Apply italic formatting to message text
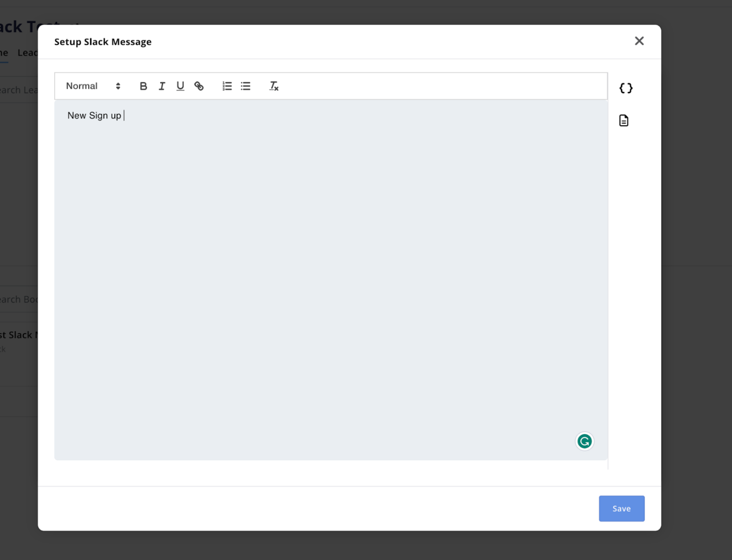This screenshot has width=732, height=560. tap(162, 86)
